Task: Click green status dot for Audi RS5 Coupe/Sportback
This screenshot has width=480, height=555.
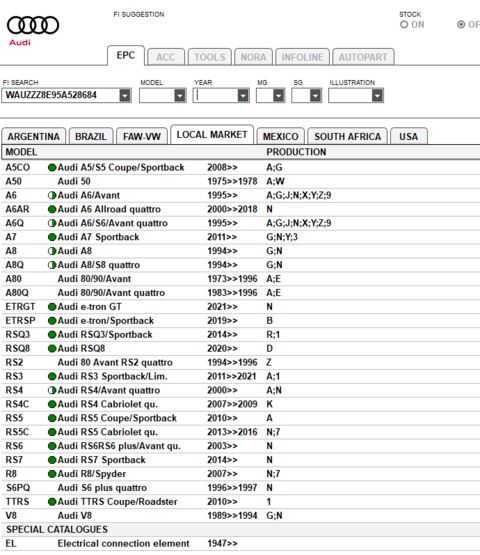Action: click(52, 418)
